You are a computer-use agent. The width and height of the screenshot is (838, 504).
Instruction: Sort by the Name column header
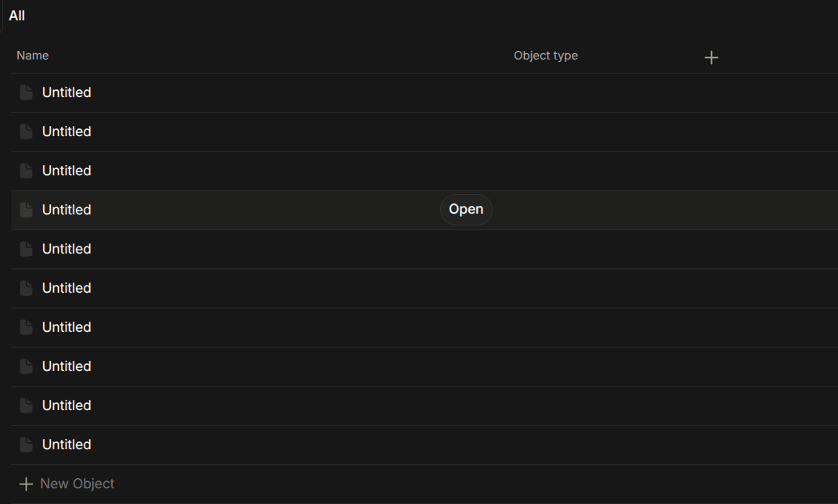pyautogui.click(x=33, y=56)
